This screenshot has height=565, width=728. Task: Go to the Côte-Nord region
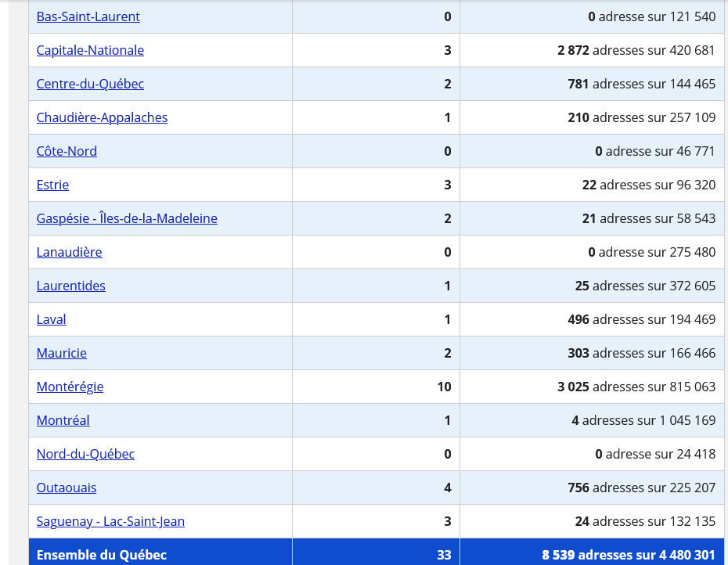click(x=67, y=151)
